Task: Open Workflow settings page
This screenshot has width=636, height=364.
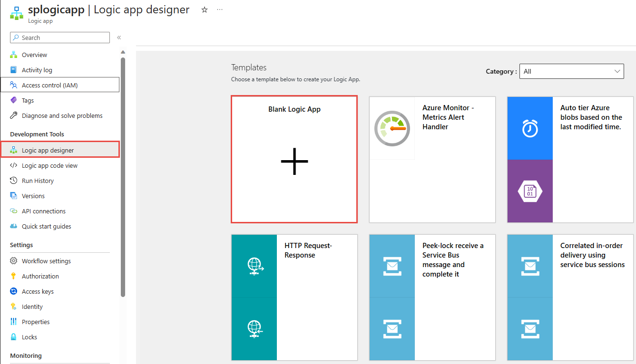Action: [x=46, y=261]
